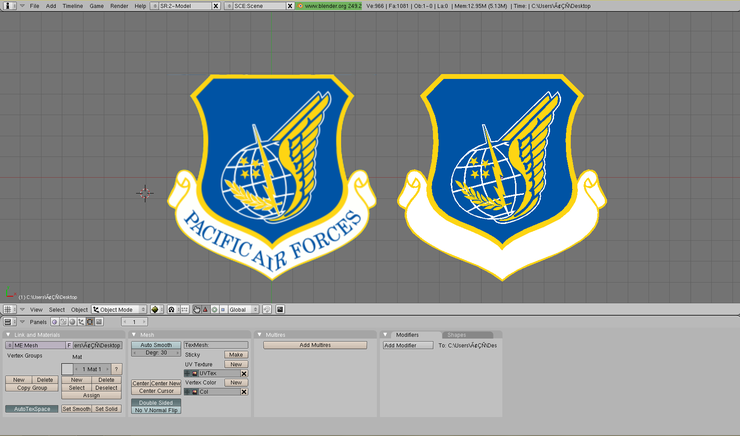Switch to the Shapes tab

(456, 335)
